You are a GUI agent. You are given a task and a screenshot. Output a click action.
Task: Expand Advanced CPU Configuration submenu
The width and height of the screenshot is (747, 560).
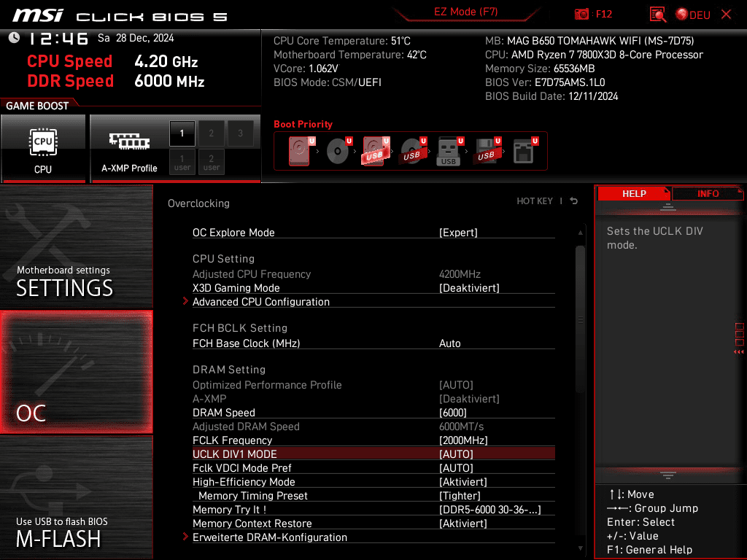click(x=373, y=301)
